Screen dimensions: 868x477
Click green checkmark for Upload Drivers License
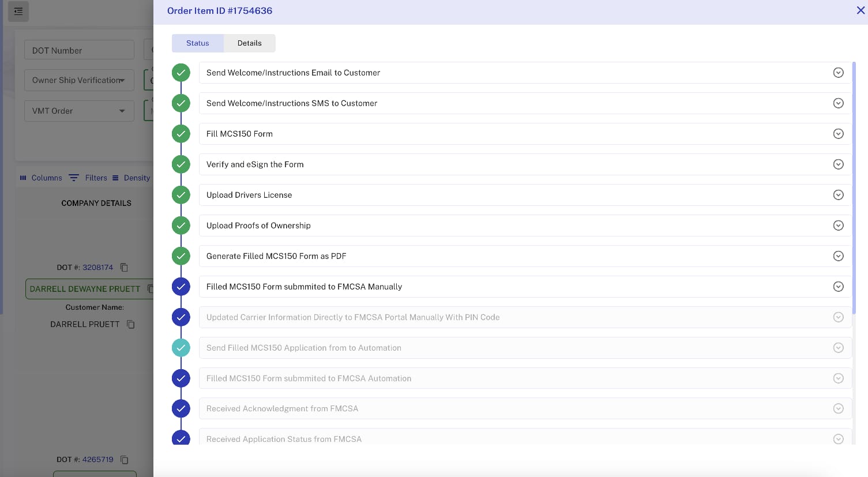[x=181, y=195]
